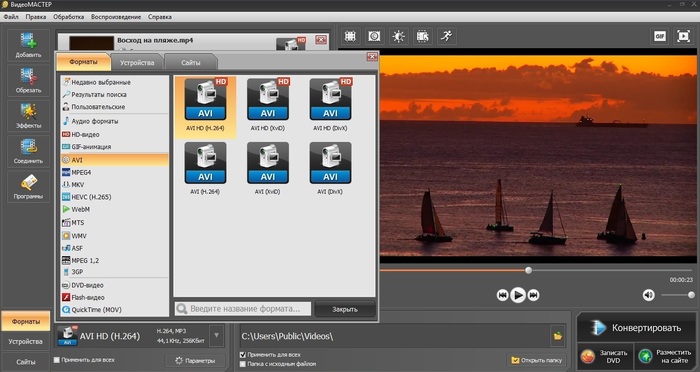Enable Папка с исходным файлом checkbox
The image size is (700, 372).
243,364
